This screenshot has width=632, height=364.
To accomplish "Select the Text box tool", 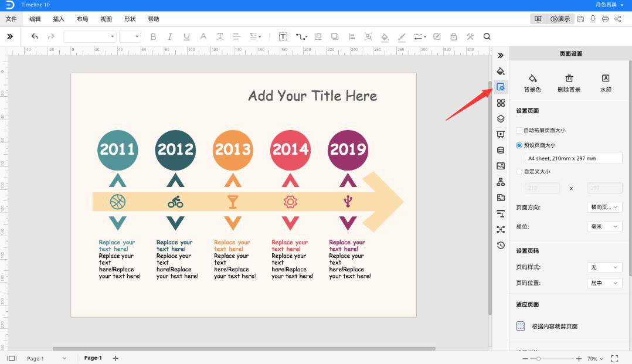I will (283, 37).
